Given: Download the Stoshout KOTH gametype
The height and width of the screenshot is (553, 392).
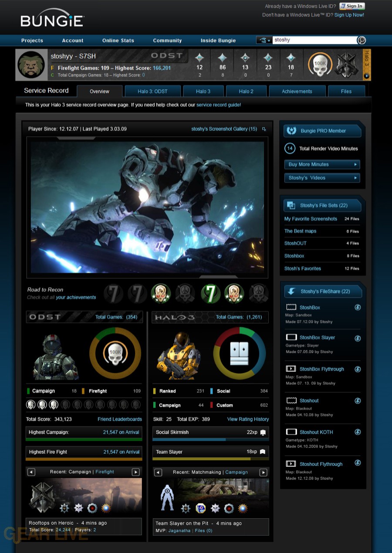Looking at the screenshot, I should (358, 432).
